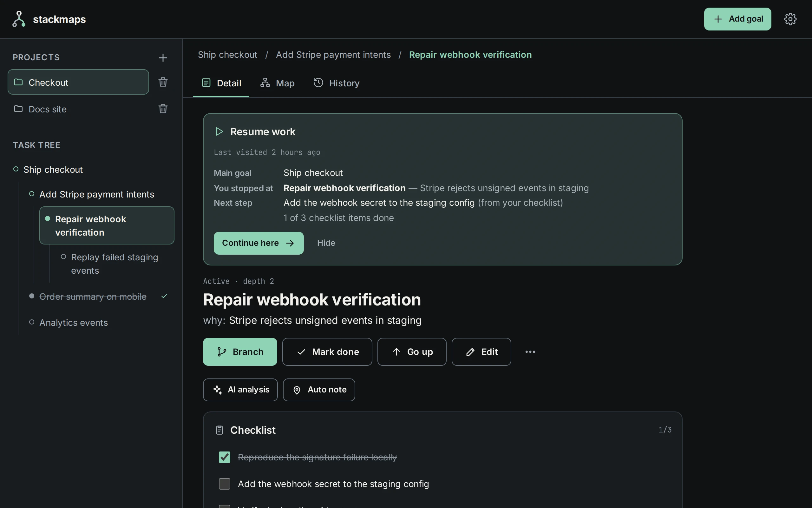812x508 pixels.
Task: Click the Checklist clipboard icon
Action: pyautogui.click(x=219, y=430)
